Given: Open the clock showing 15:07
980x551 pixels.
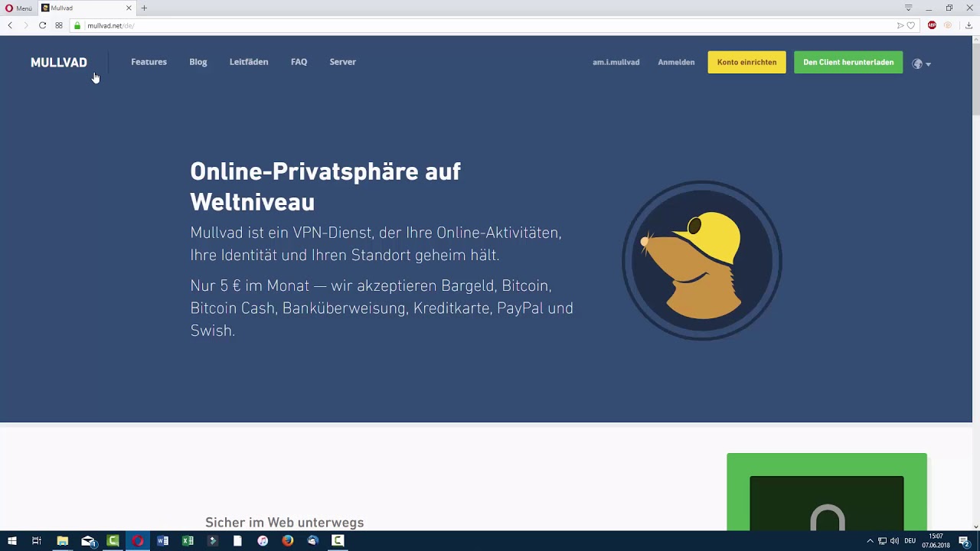Looking at the screenshot, I should 936,541.
